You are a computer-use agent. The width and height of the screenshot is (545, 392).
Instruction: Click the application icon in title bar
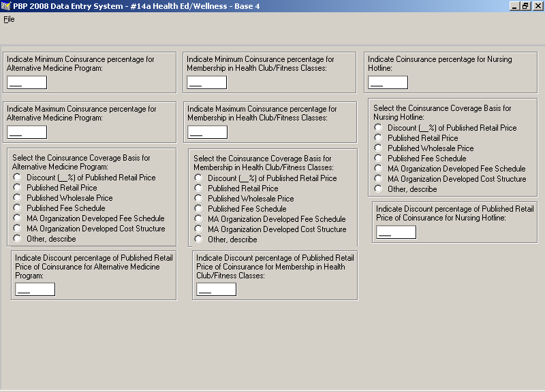coord(6,6)
